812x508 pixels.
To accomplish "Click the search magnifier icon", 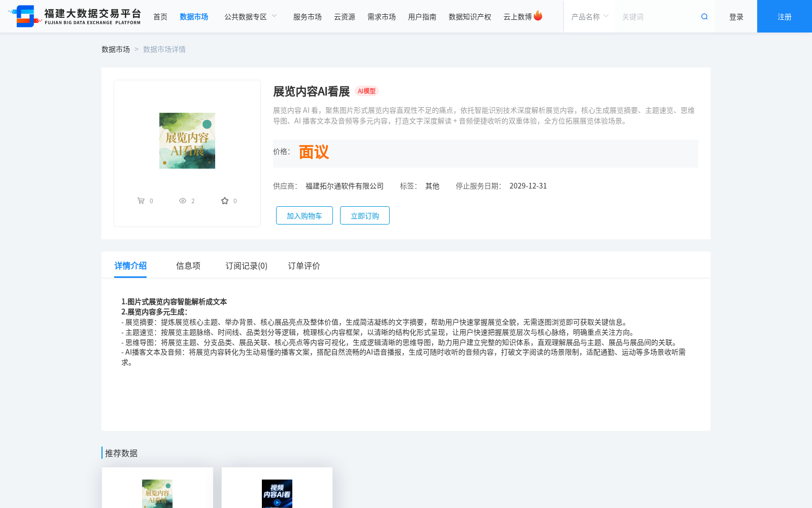I will pos(704,17).
